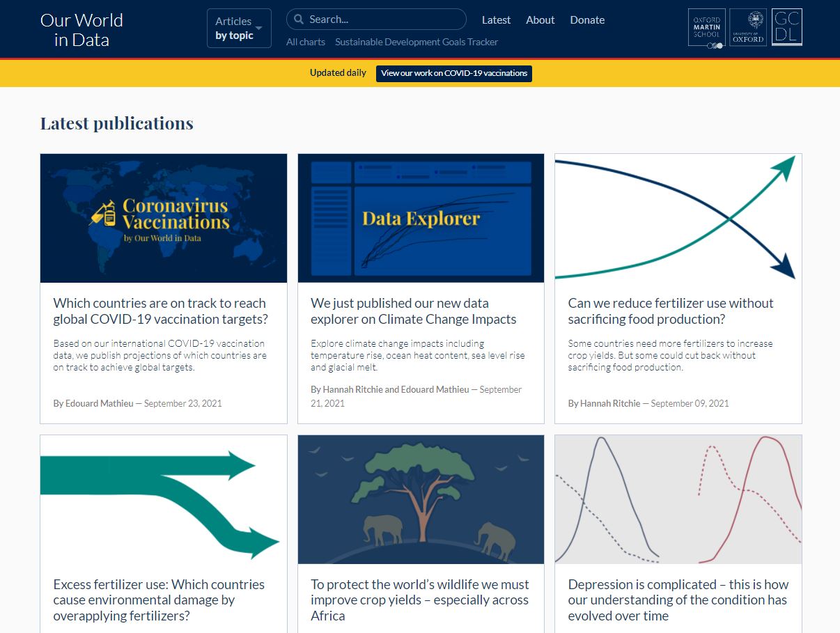Click 'By Hannah Ritchie and Edouard Mathieu' byline

tap(417, 396)
